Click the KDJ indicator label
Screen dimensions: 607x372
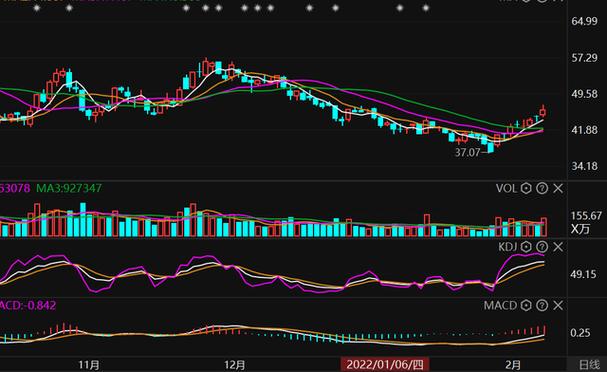[508, 247]
